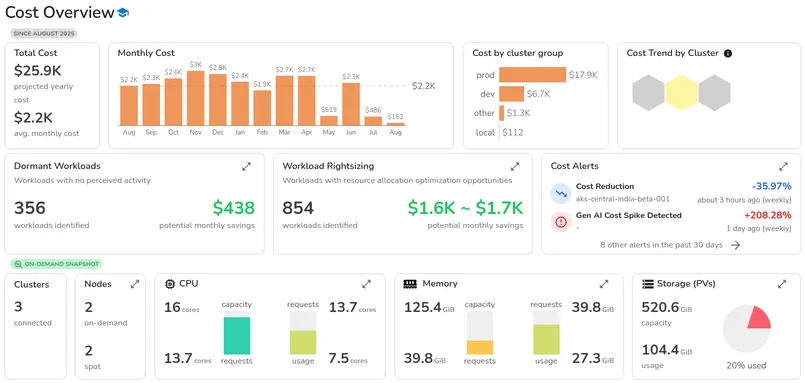805x383 pixels.
Task: Click the SINCE AUGUST 2025 badge
Action: 44,34
